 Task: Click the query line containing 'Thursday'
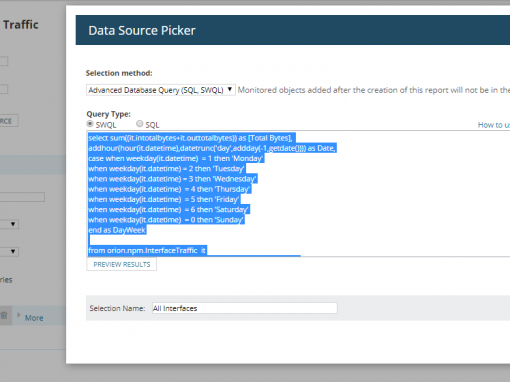(169, 189)
